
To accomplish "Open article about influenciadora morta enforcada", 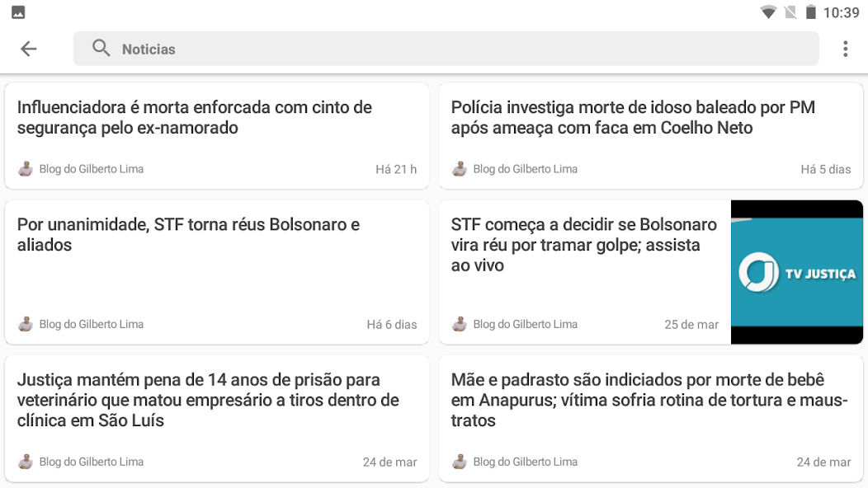I will 194,117.
